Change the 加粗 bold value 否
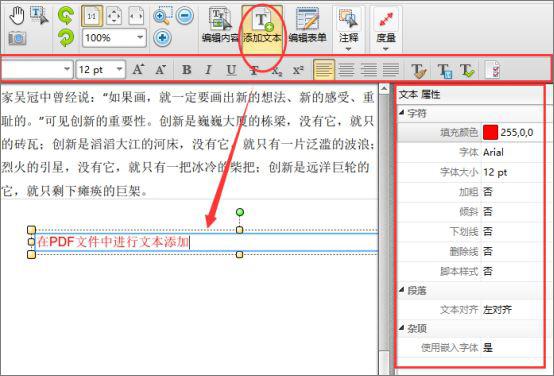 488,192
